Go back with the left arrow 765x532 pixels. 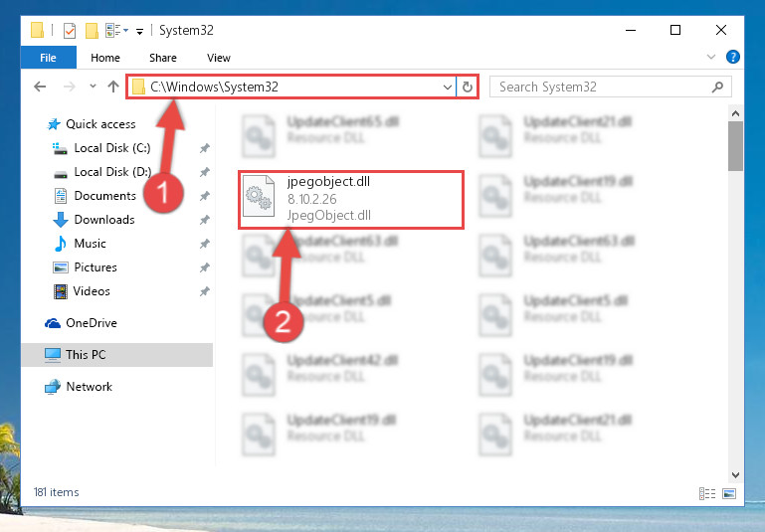(40, 87)
